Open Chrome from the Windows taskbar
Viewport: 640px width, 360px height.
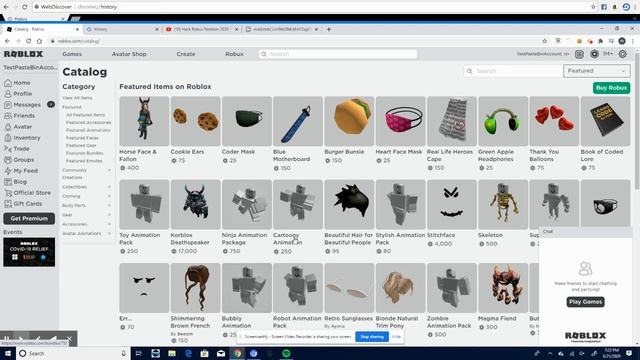pos(237,353)
